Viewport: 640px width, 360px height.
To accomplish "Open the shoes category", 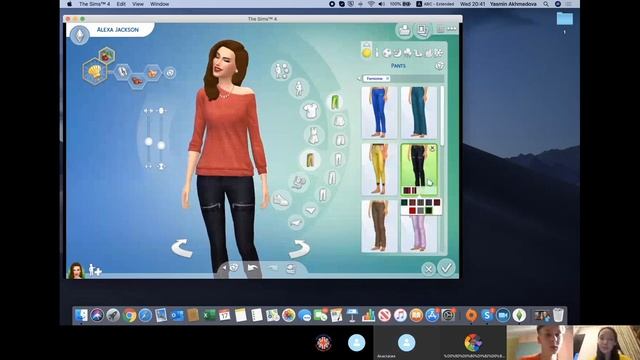I will pyautogui.click(x=281, y=200).
